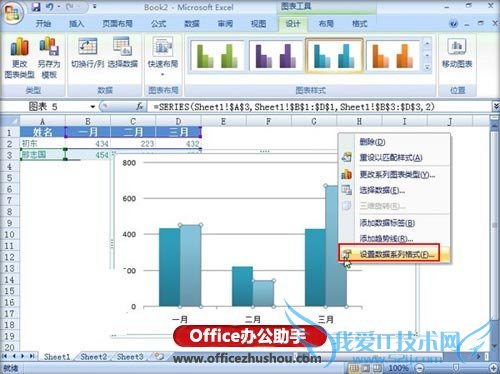The width and height of the screenshot is (500, 374).
Task: Switch to 公式 ribbon tab
Action: (x=158, y=24)
